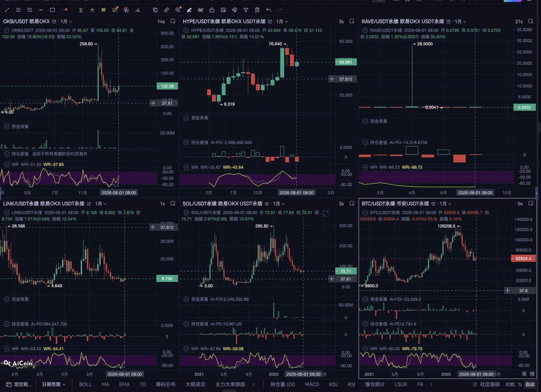Click the 定位到 locate button
541x392 pixels.
pos(18,384)
